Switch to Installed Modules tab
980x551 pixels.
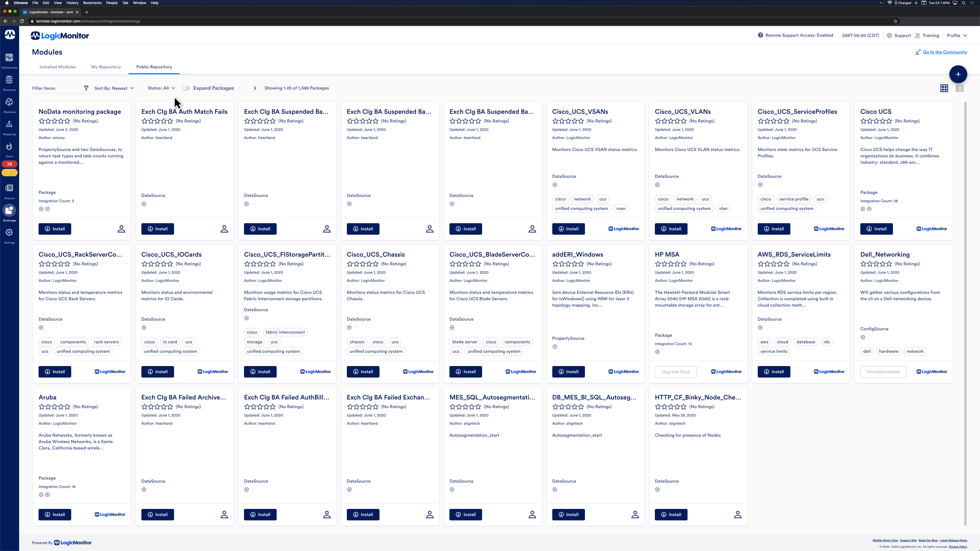pyautogui.click(x=57, y=67)
